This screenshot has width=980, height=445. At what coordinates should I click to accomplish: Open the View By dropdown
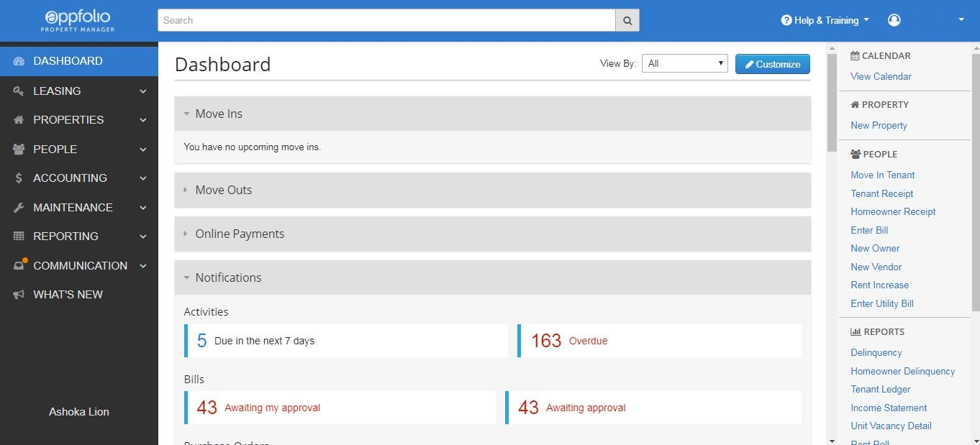tap(684, 63)
